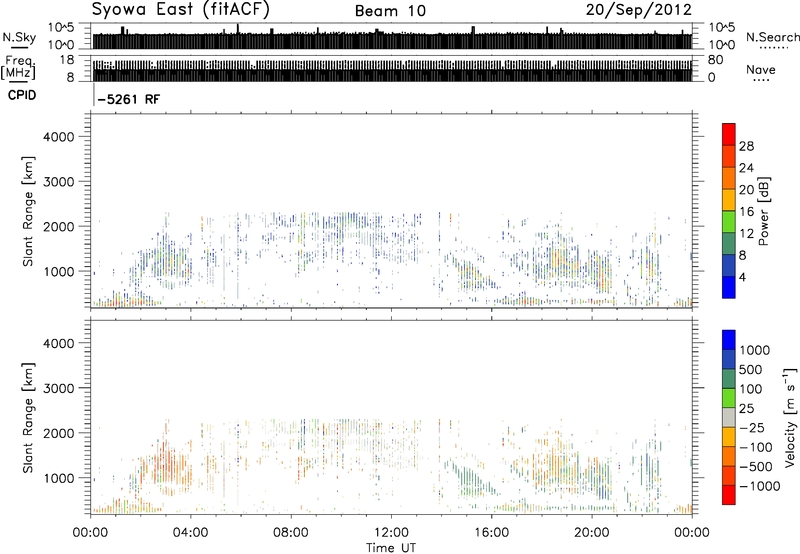
Task: Click the 'N.Search' legend label
Action: [772, 37]
